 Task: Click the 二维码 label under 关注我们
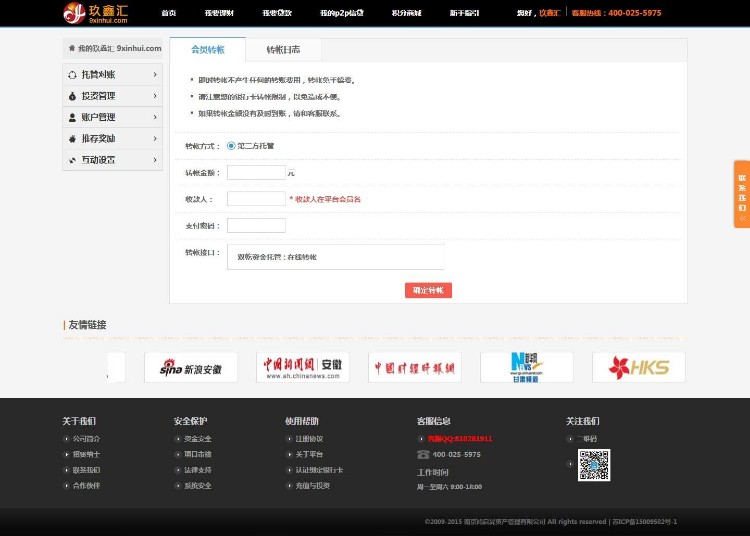(587, 439)
